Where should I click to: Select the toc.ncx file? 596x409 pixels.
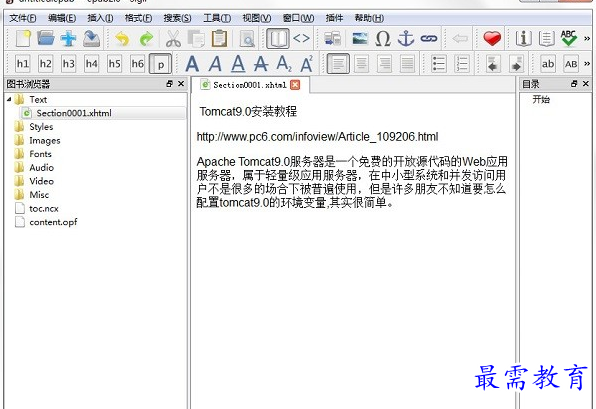[44, 208]
